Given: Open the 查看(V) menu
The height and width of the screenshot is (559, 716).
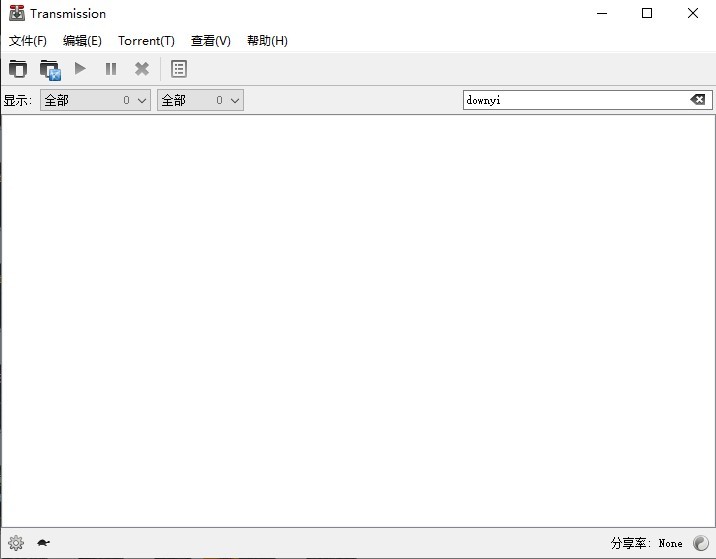Looking at the screenshot, I should (211, 41).
